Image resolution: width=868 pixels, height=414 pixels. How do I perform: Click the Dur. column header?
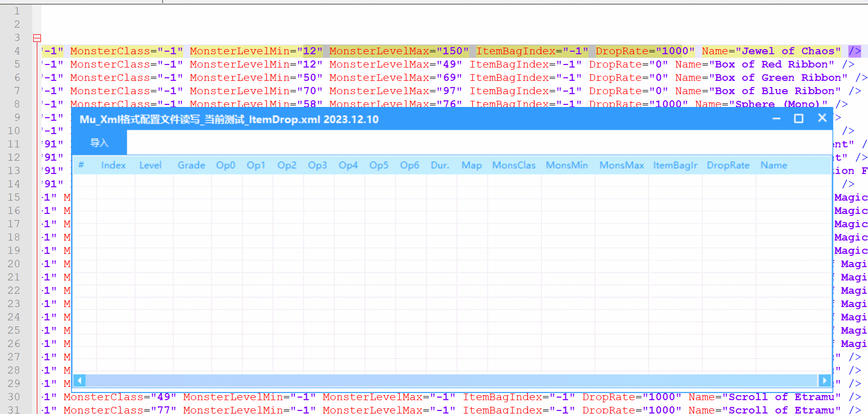click(440, 165)
